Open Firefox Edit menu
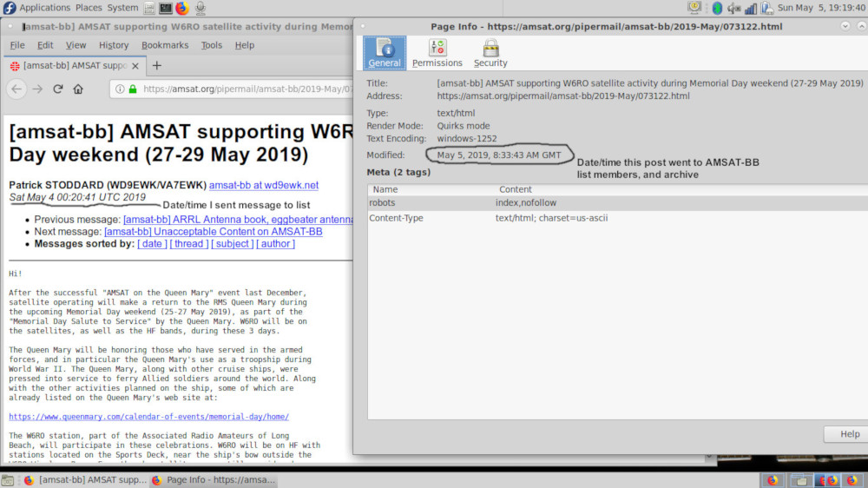The width and height of the screenshot is (868, 488). pos(45,45)
